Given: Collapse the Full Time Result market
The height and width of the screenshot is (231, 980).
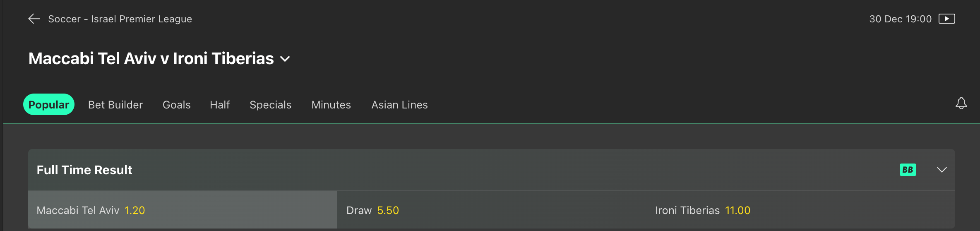Looking at the screenshot, I should point(942,170).
